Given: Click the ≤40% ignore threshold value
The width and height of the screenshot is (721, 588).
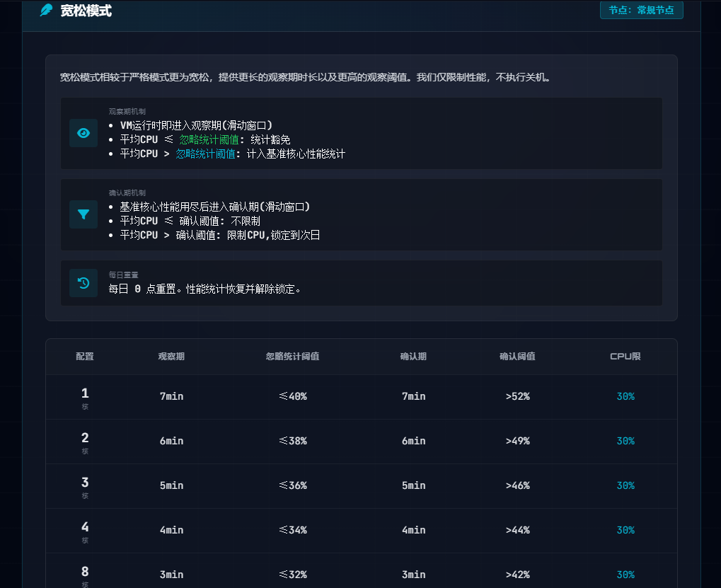Looking at the screenshot, I should pos(292,396).
